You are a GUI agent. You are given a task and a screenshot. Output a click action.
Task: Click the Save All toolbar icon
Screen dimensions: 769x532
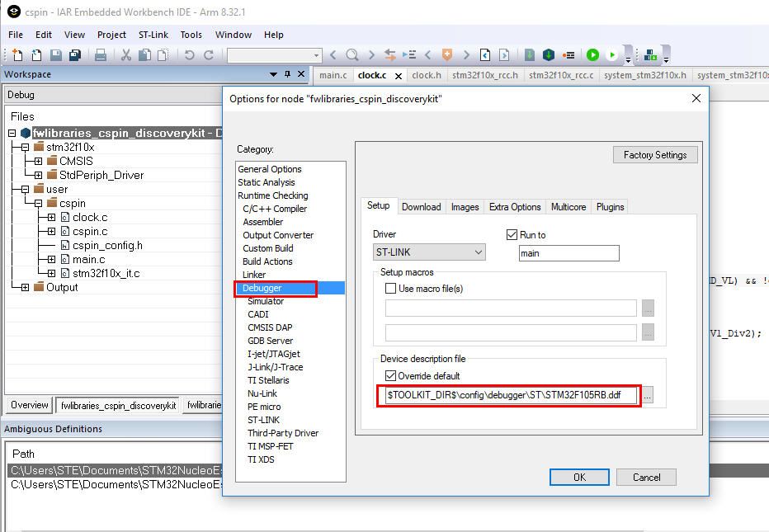(x=74, y=55)
